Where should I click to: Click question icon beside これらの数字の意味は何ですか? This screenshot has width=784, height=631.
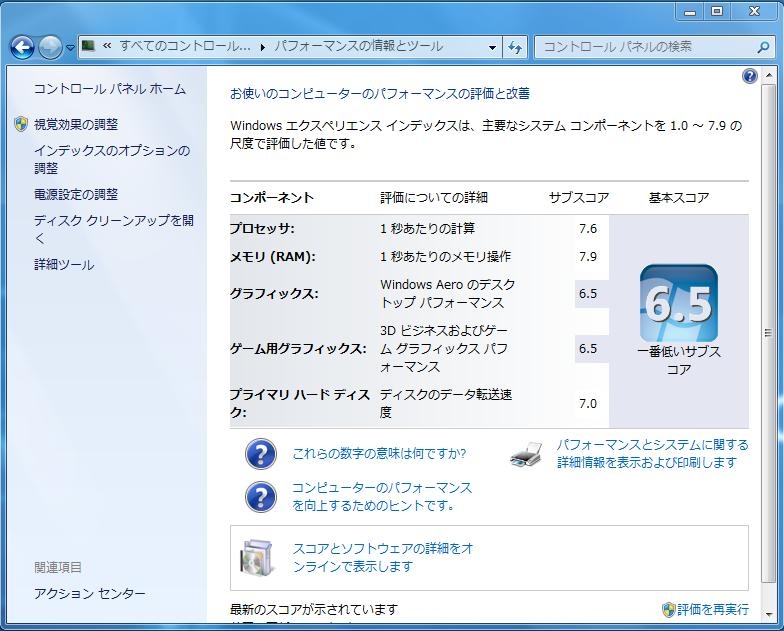(x=260, y=454)
